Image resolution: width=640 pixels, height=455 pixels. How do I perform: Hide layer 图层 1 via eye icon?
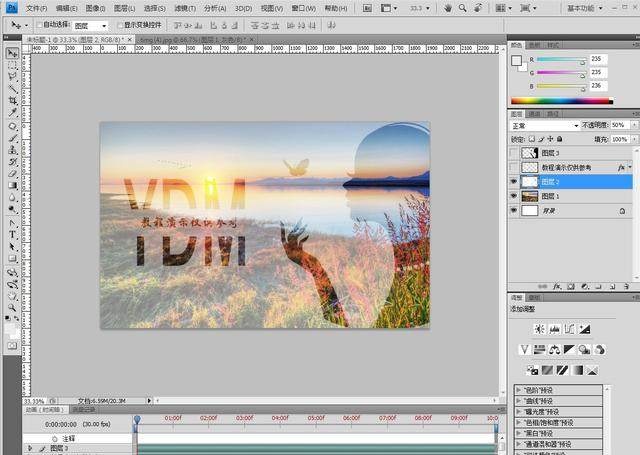(515, 196)
